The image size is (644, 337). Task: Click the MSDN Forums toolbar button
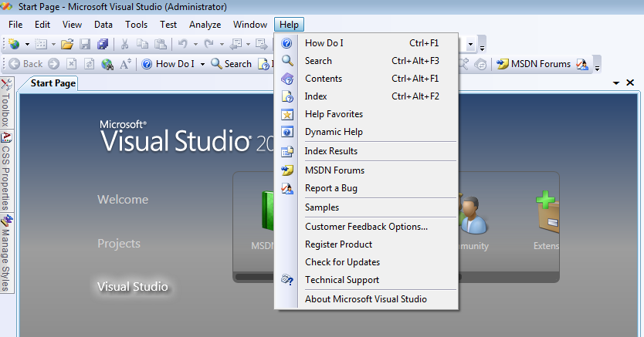tap(534, 64)
